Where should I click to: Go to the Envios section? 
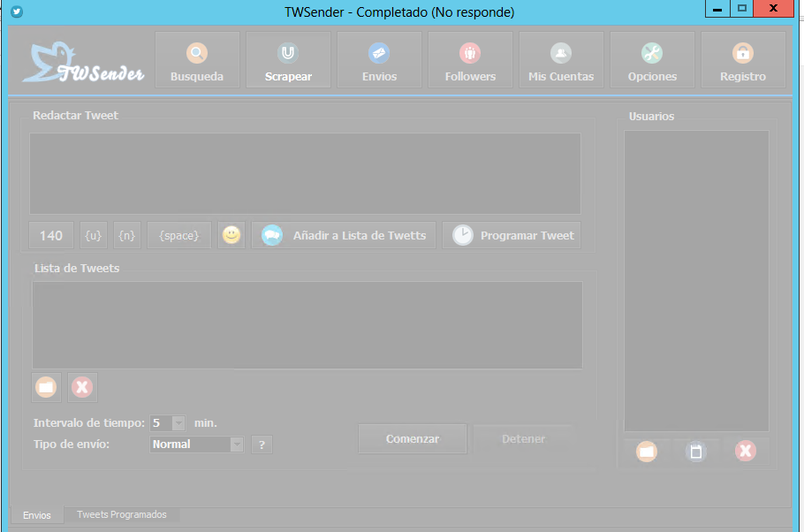click(379, 59)
